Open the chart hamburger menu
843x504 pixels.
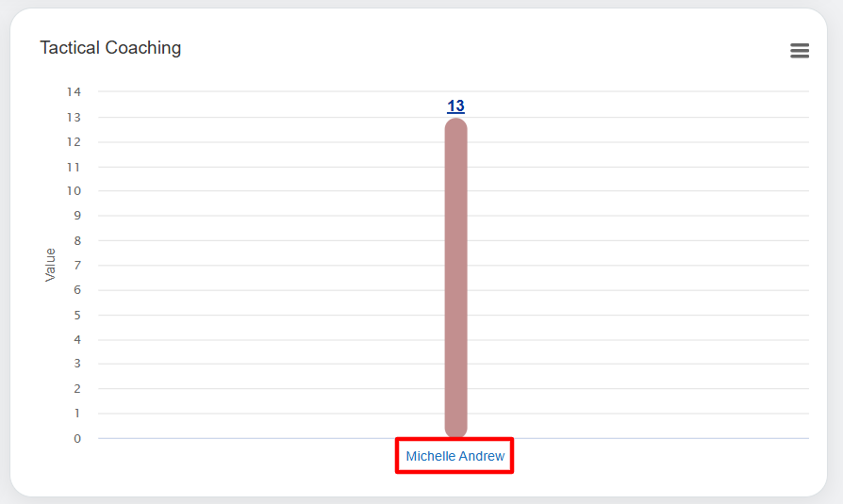click(800, 51)
